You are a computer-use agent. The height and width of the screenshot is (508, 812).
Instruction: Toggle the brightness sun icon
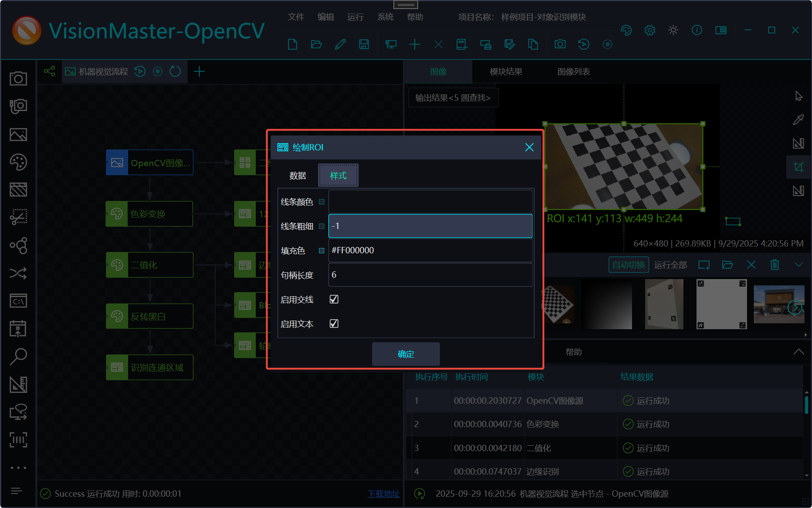[x=673, y=30]
